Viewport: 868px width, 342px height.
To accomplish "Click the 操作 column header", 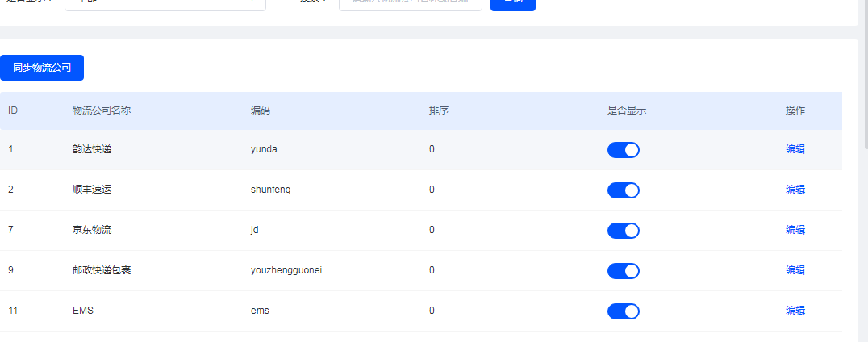I will coord(795,111).
